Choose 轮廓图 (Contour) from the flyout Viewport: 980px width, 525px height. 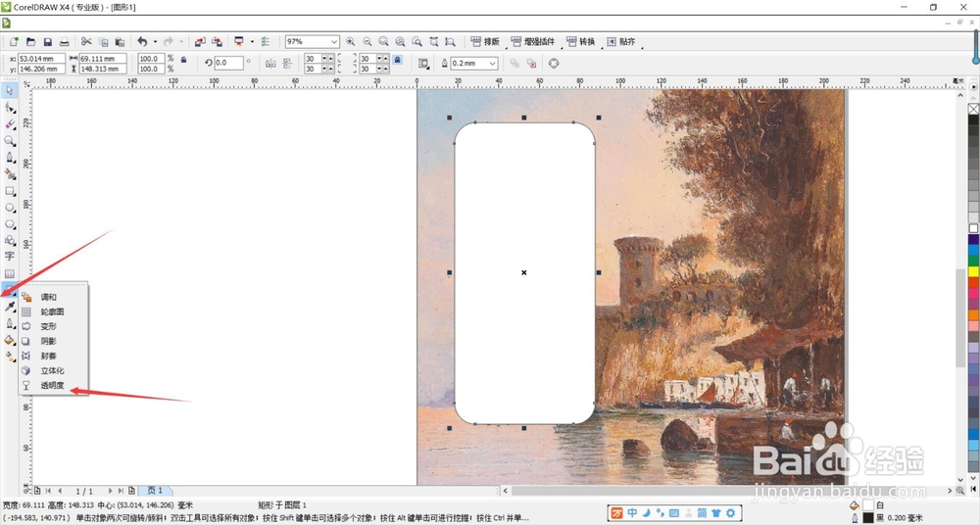(x=52, y=311)
